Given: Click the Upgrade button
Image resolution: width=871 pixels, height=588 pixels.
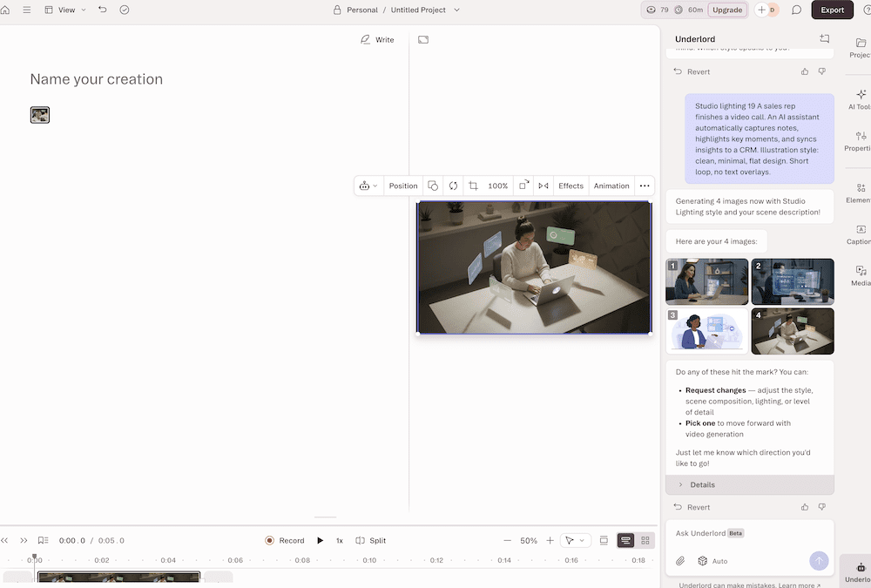Looking at the screenshot, I should click(727, 10).
